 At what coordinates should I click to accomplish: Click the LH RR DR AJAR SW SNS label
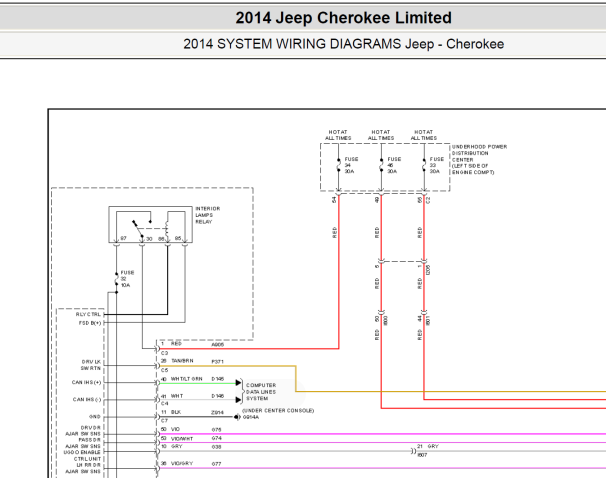83,468
